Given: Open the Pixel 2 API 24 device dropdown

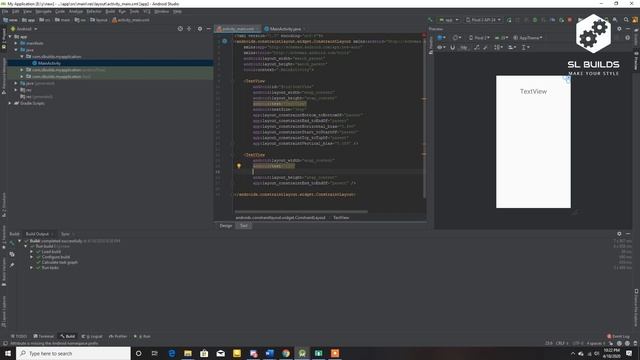Looking at the screenshot, I should tap(483, 20).
